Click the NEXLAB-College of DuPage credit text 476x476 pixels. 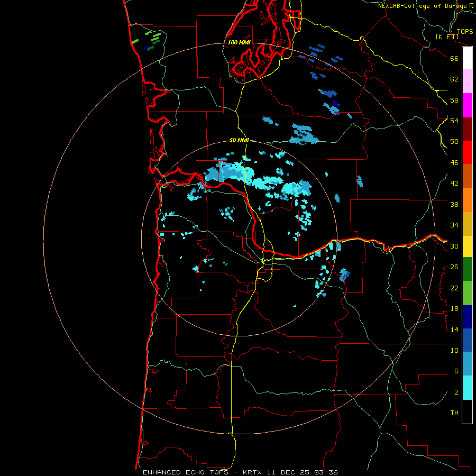pos(426,6)
